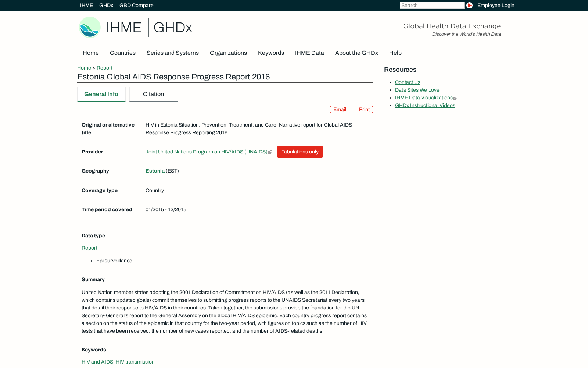Screen dimensions: 588x368
Task: Open the Help menu item
Action: (395, 53)
